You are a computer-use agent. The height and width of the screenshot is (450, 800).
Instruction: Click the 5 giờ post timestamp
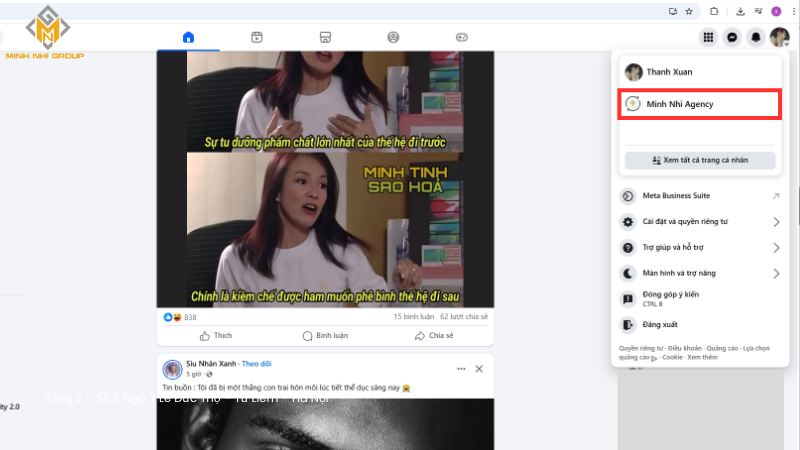click(x=193, y=374)
